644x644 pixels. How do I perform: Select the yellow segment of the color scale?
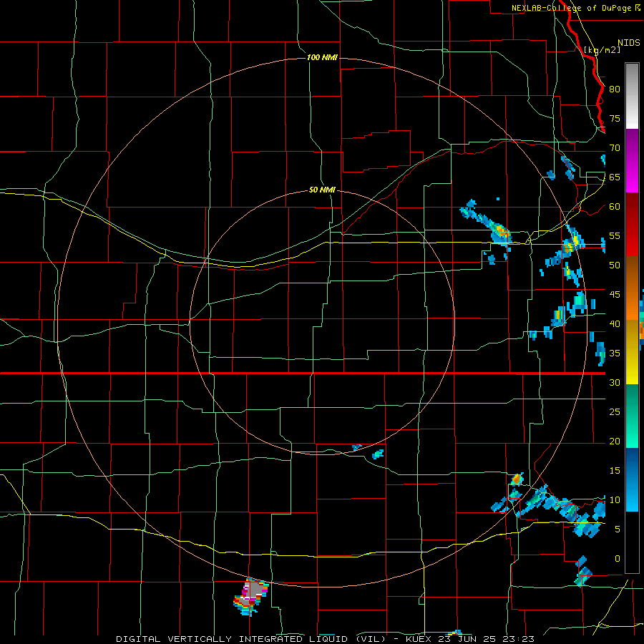click(x=632, y=352)
